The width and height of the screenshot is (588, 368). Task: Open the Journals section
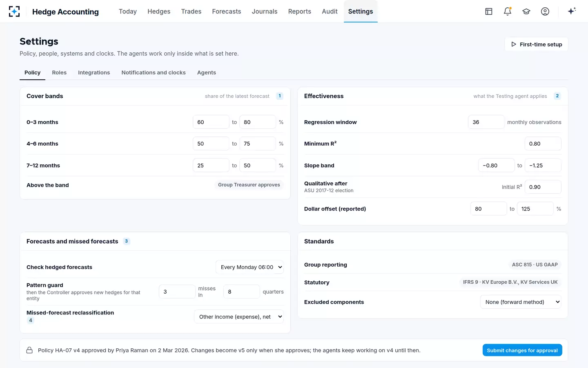(265, 11)
